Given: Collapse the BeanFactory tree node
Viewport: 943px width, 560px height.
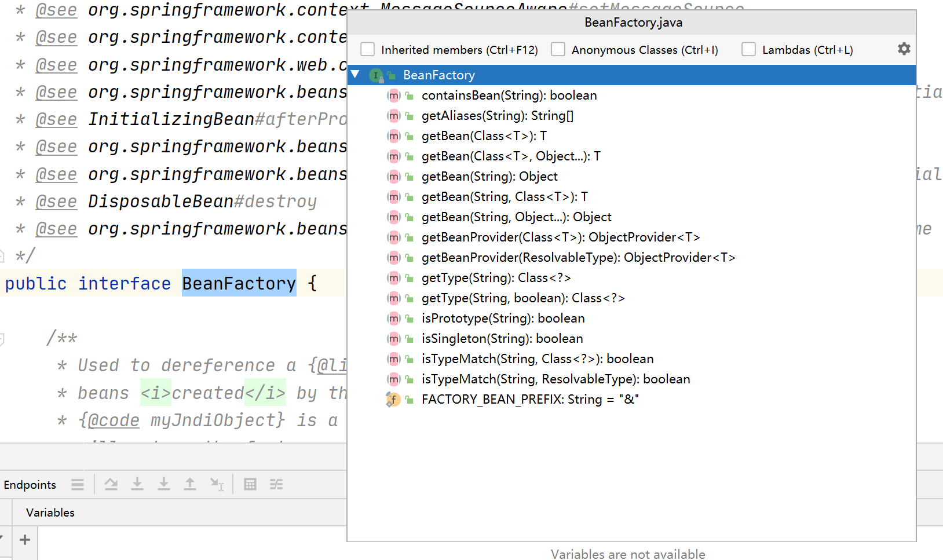Looking at the screenshot, I should (x=356, y=75).
